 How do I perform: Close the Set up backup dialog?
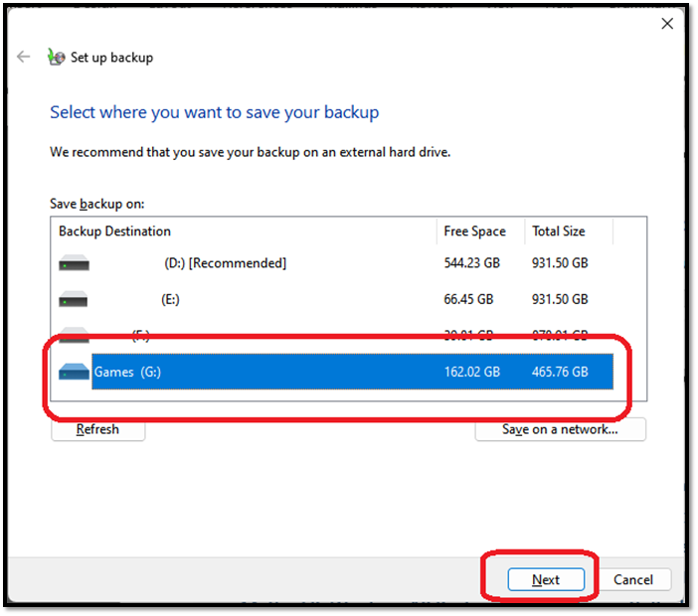[667, 24]
